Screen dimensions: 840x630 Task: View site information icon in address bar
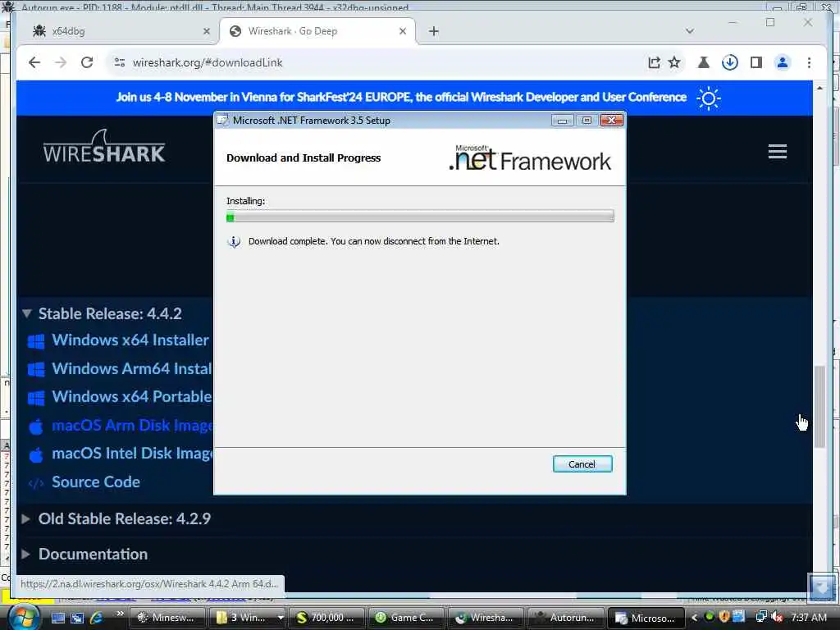[x=120, y=62]
